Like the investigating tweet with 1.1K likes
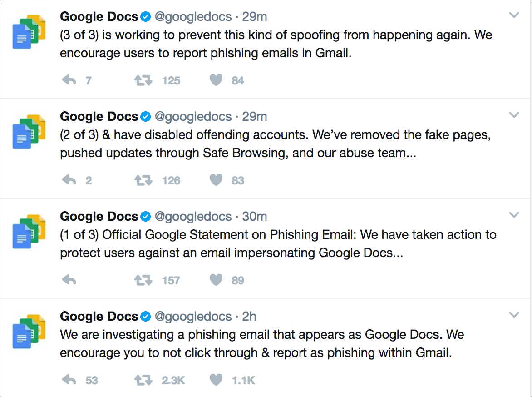The image size is (532, 397). pos(216,380)
